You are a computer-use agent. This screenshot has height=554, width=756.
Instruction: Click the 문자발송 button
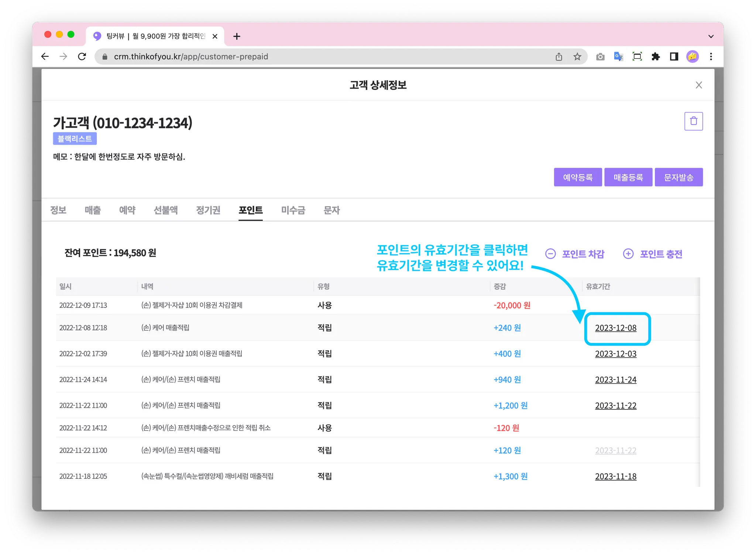tap(678, 177)
